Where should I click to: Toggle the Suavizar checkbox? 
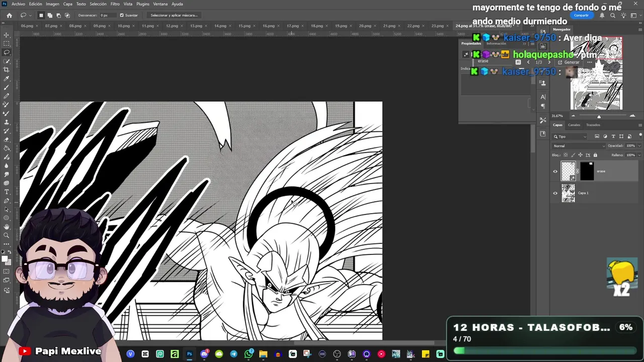[x=122, y=15]
